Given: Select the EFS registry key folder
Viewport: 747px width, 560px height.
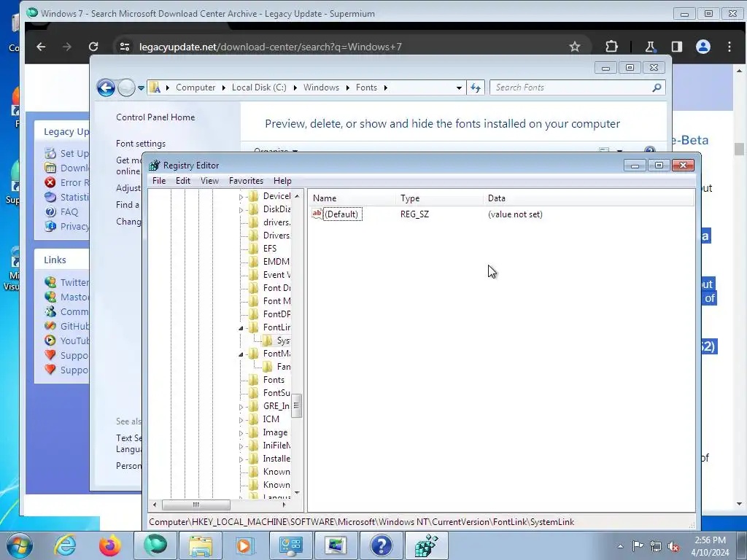Looking at the screenshot, I should pos(263,249).
